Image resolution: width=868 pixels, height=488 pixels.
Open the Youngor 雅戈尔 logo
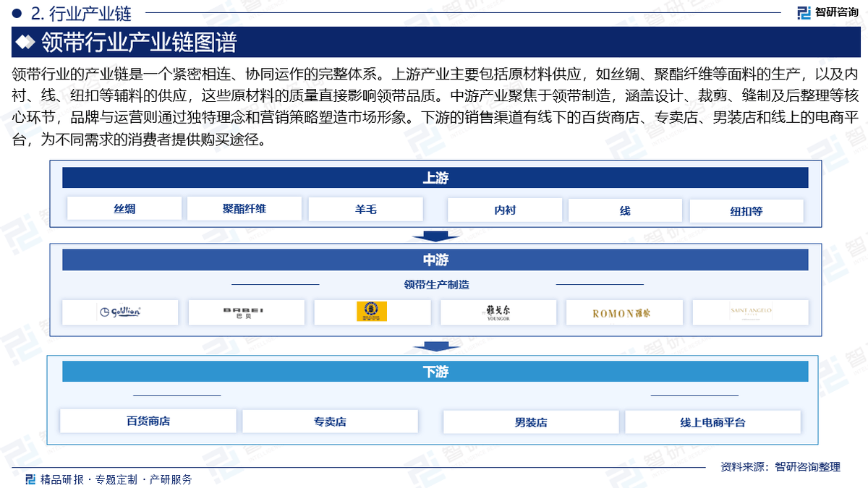(498, 312)
